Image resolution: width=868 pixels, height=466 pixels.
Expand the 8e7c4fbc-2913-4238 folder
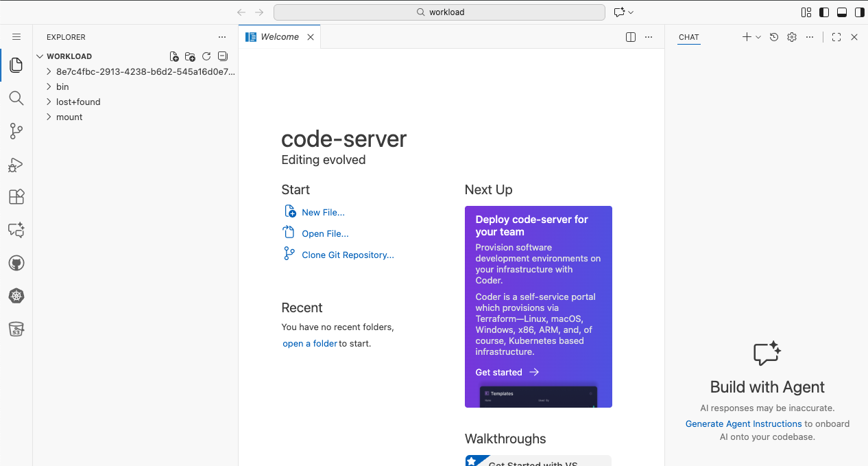coord(49,71)
